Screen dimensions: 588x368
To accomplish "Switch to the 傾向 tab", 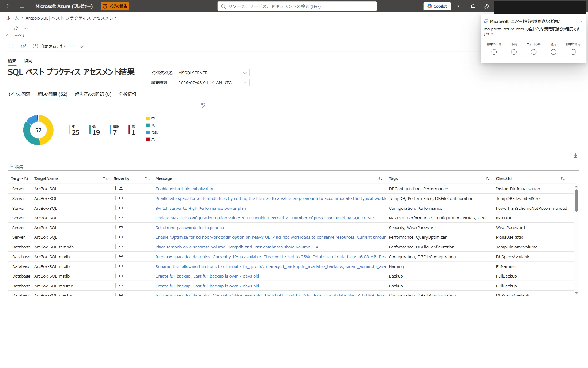I will 28,61.
